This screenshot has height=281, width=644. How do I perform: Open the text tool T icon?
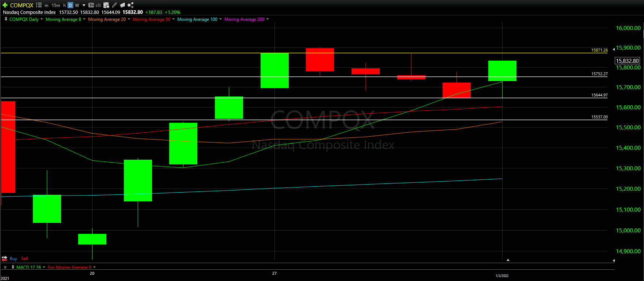coord(91,5)
